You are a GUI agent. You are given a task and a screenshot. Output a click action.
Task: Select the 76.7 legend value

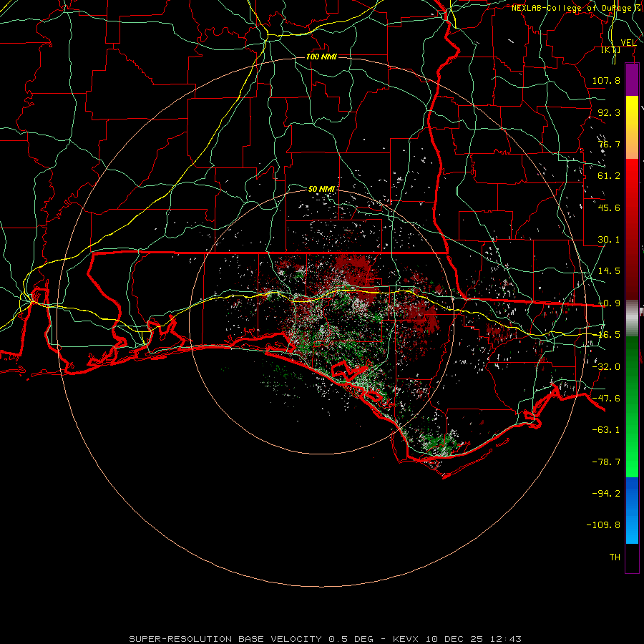(x=609, y=144)
